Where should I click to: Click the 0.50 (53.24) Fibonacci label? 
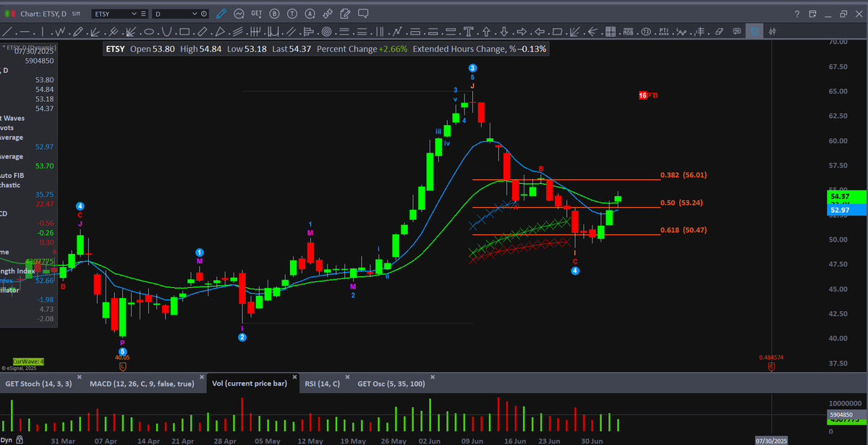(681, 203)
